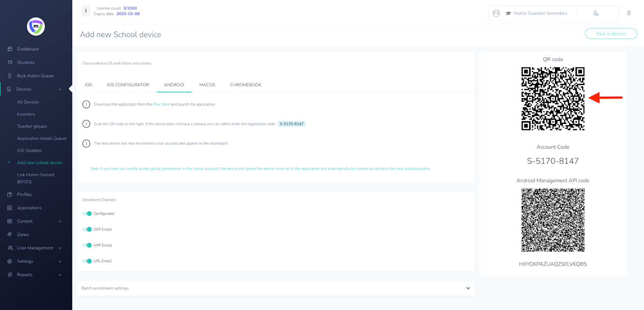Open All Devices in sidebar
This screenshot has width=644, height=310.
point(28,102)
